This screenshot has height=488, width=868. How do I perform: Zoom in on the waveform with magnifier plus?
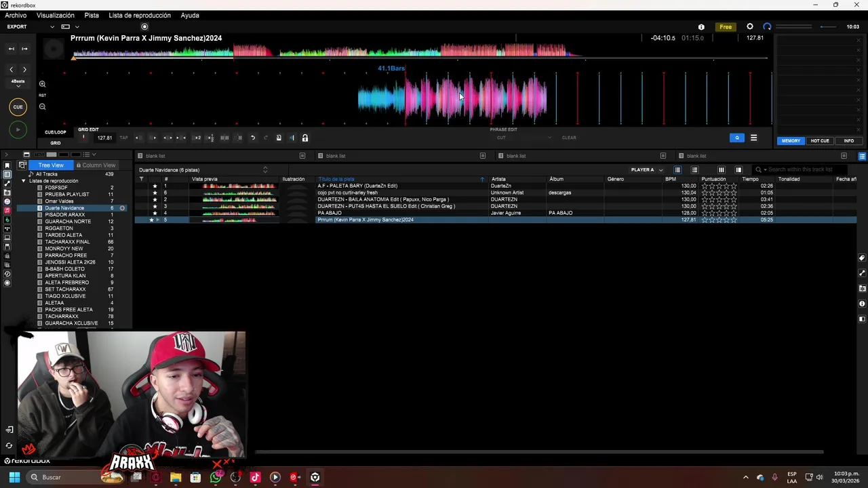(x=42, y=84)
